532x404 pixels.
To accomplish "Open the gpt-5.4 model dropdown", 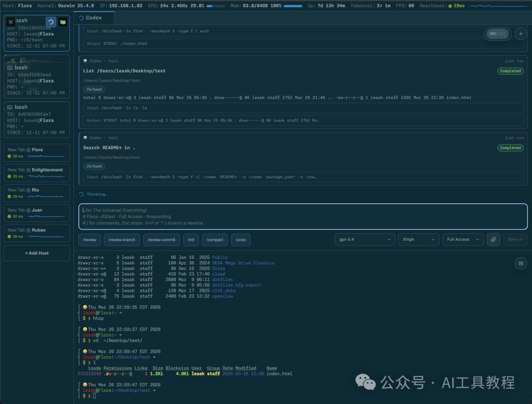I will [x=365, y=240].
